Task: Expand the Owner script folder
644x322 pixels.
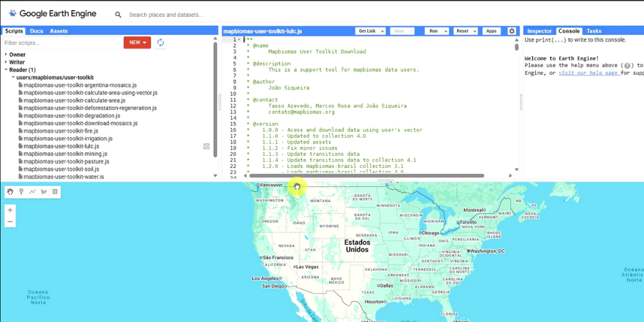Action: (x=6, y=55)
